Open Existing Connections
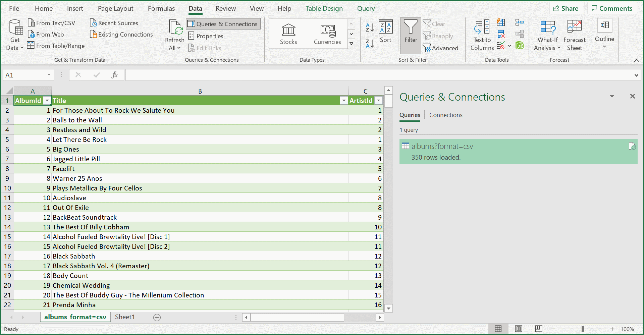 coord(121,34)
